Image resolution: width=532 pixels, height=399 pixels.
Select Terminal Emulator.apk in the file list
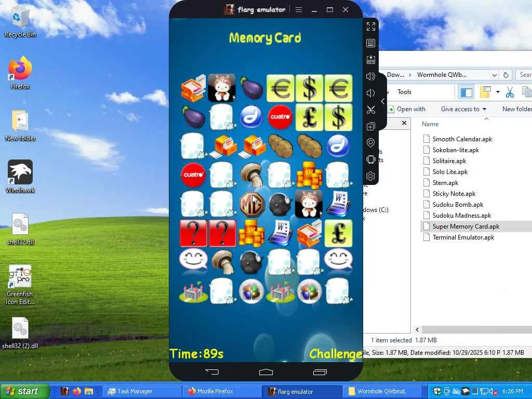coord(463,237)
